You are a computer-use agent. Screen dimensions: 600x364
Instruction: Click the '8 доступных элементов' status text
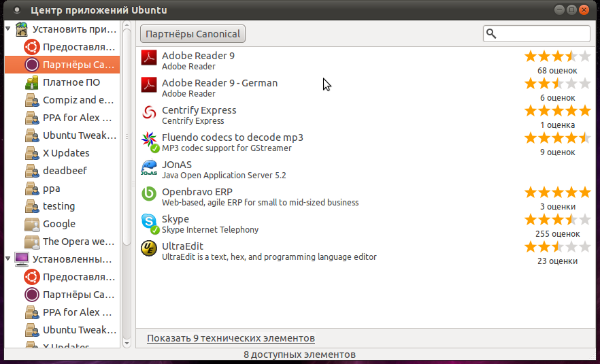[x=299, y=354]
